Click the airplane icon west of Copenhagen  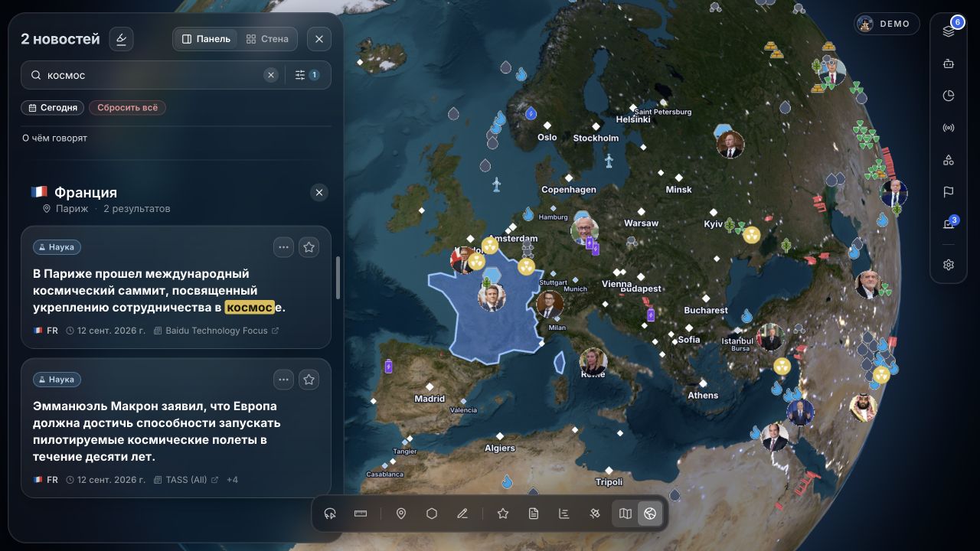tap(496, 184)
